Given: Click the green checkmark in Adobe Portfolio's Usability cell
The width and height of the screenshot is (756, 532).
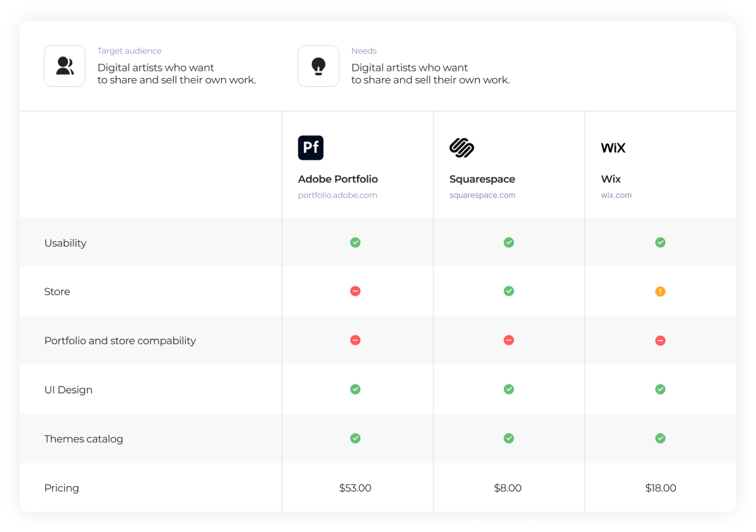Looking at the screenshot, I should [x=355, y=242].
